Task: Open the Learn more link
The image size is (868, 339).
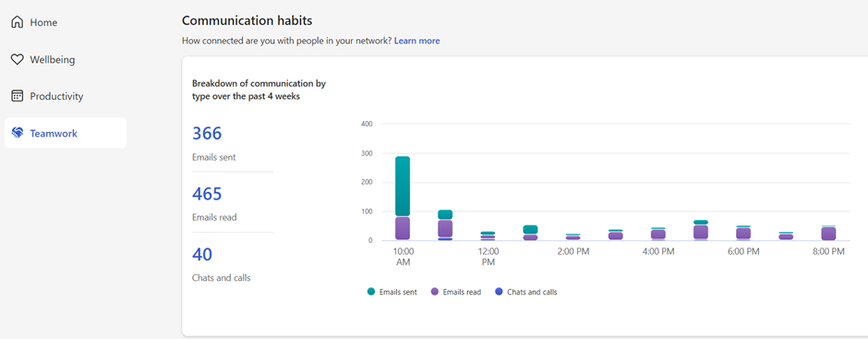Action: click(x=416, y=41)
